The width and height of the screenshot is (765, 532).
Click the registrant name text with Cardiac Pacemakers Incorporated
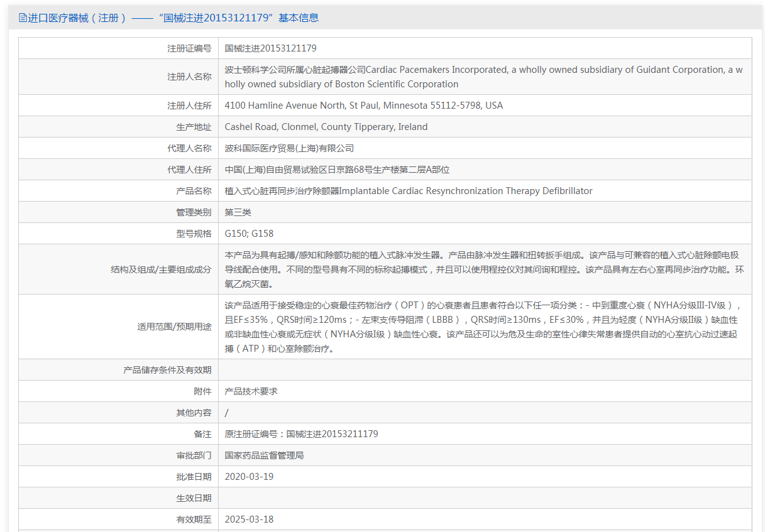coord(484,77)
